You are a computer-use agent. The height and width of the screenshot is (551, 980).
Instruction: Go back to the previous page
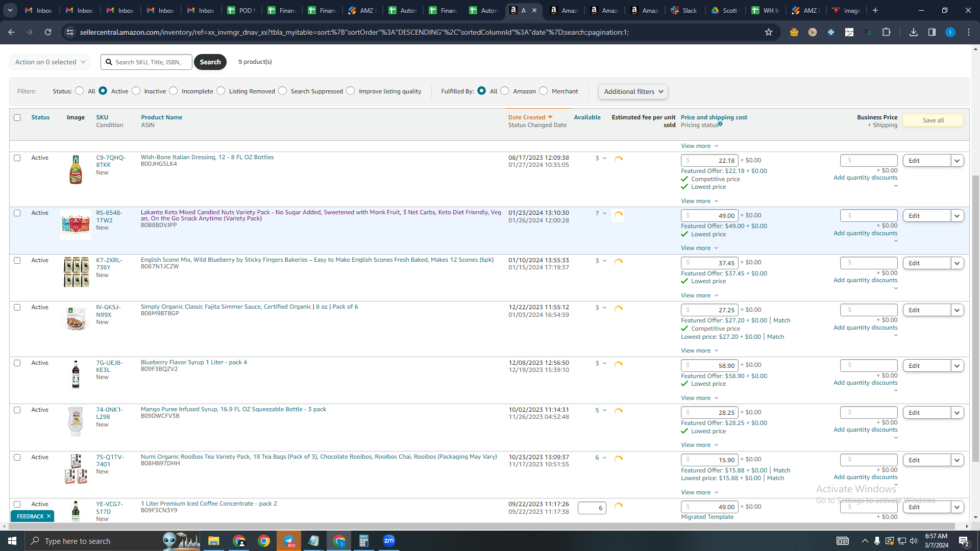[x=11, y=32]
